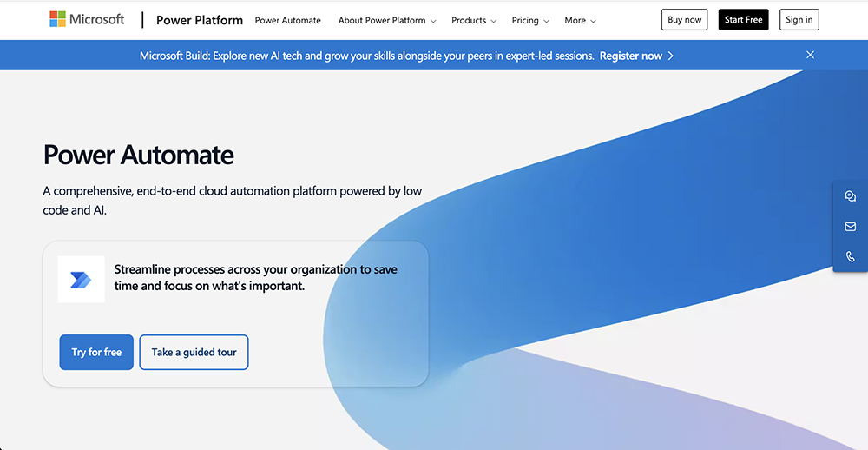Expand the About Power Platform menu
This screenshot has width=868, height=450.
pyautogui.click(x=387, y=21)
